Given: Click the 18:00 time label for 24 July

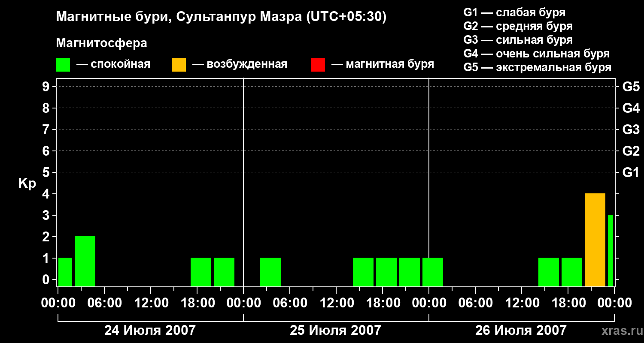Looking at the screenshot, I should (x=197, y=303).
